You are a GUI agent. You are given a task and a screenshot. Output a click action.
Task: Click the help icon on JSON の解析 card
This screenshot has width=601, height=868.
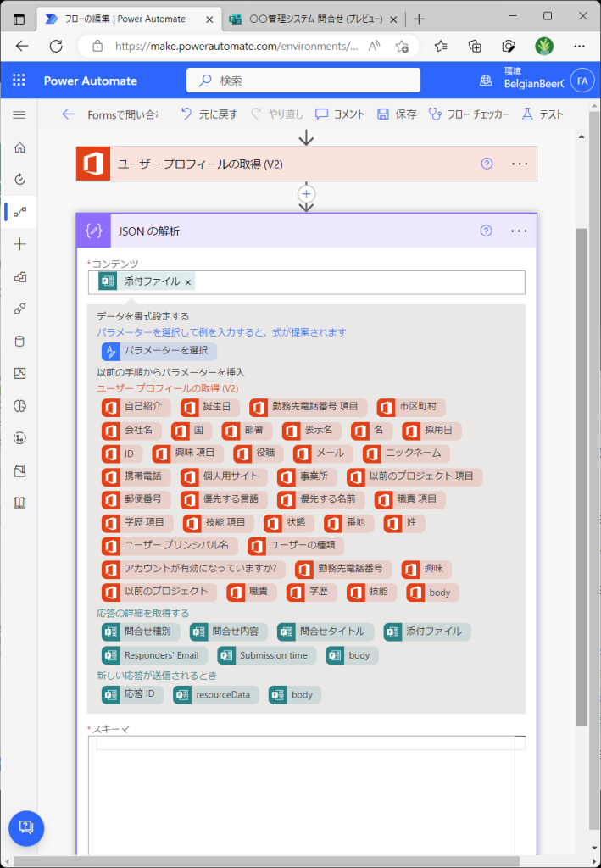coord(487,231)
